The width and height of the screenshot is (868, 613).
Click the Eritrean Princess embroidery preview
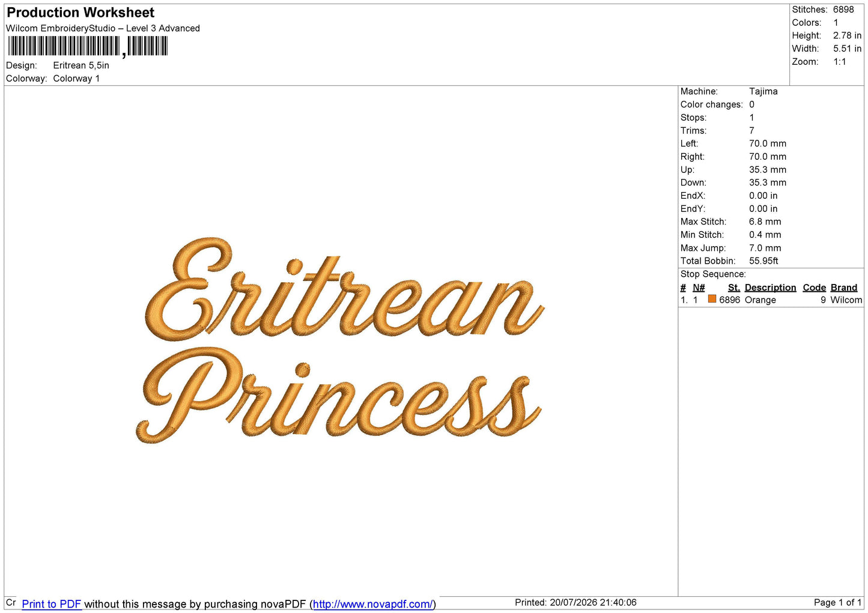(339, 340)
